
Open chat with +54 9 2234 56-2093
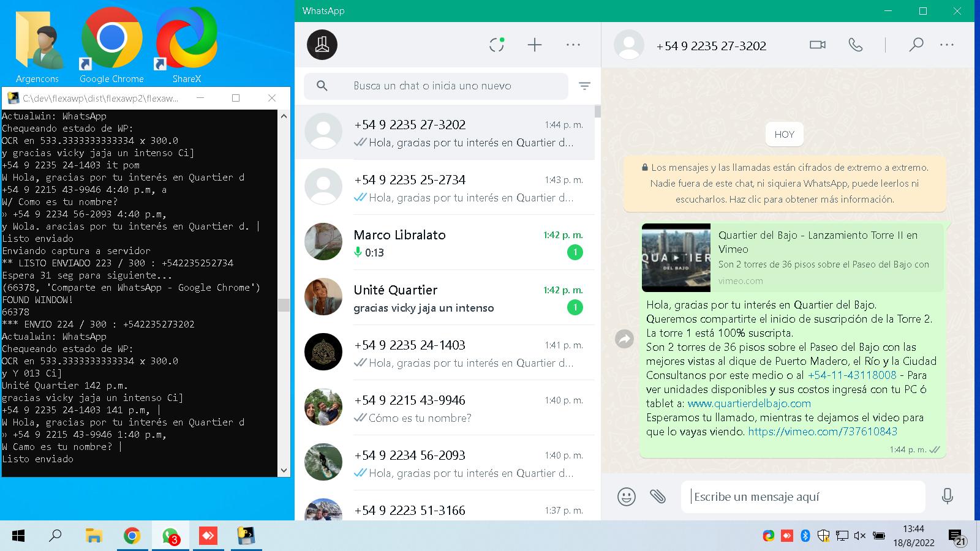click(x=445, y=463)
